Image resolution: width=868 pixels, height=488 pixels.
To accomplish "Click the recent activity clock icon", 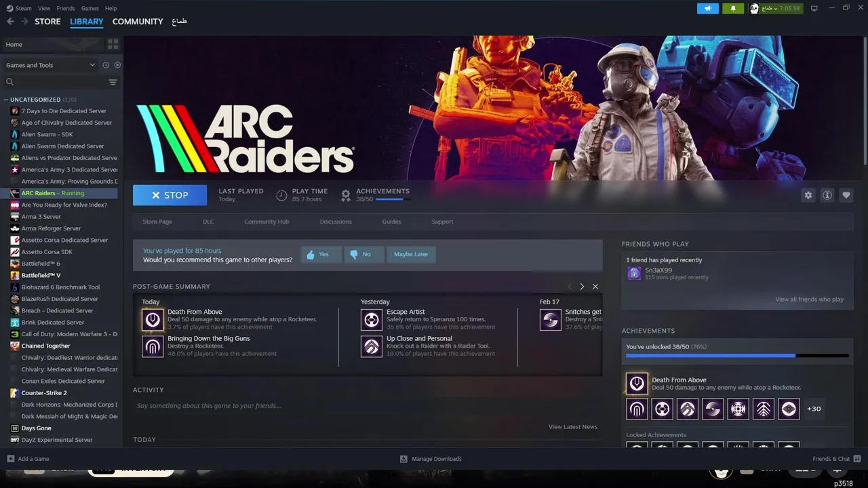I will (x=106, y=65).
